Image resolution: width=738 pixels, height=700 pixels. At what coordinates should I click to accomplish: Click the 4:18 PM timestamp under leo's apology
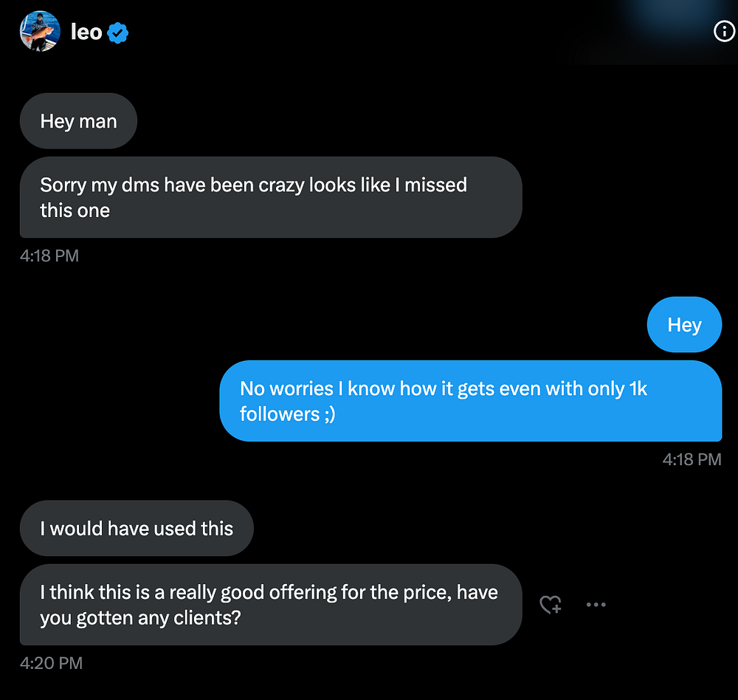49,255
